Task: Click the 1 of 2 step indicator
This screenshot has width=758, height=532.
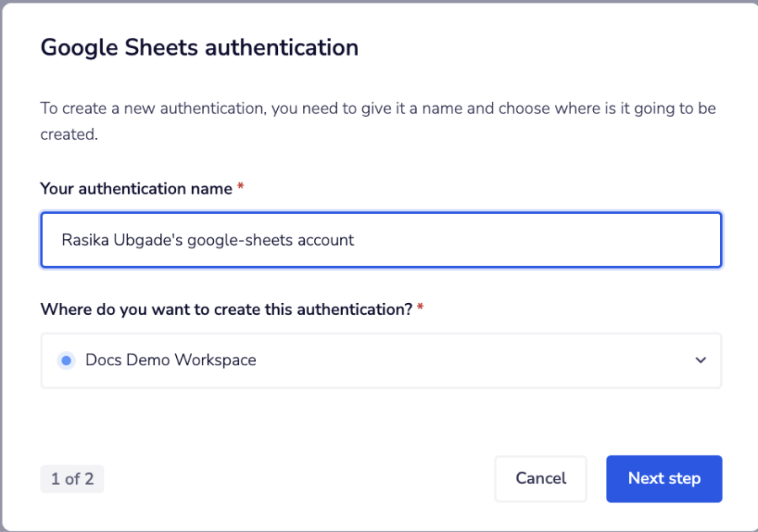Action: 72,478
